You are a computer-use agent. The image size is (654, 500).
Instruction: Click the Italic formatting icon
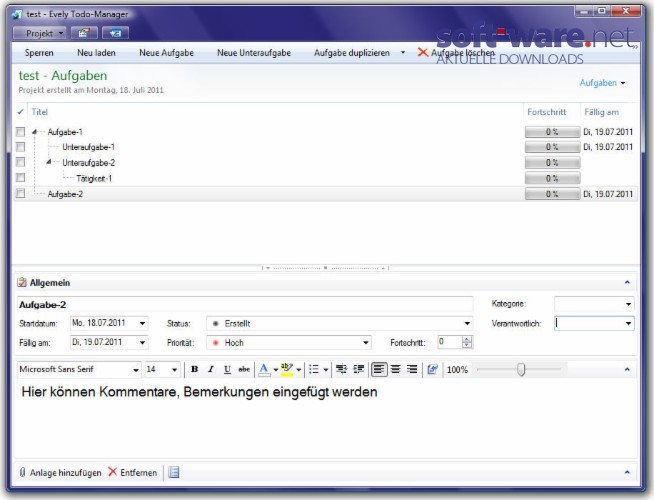point(211,369)
